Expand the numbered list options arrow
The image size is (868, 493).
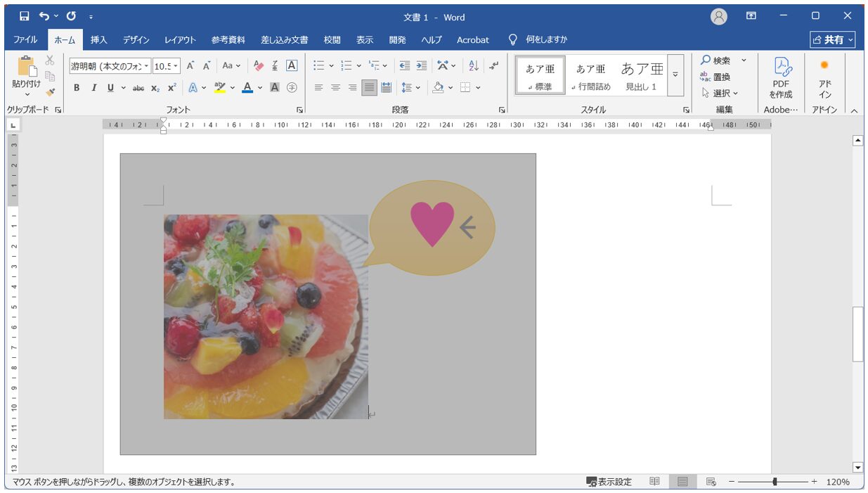pyautogui.click(x=358, y=66)
